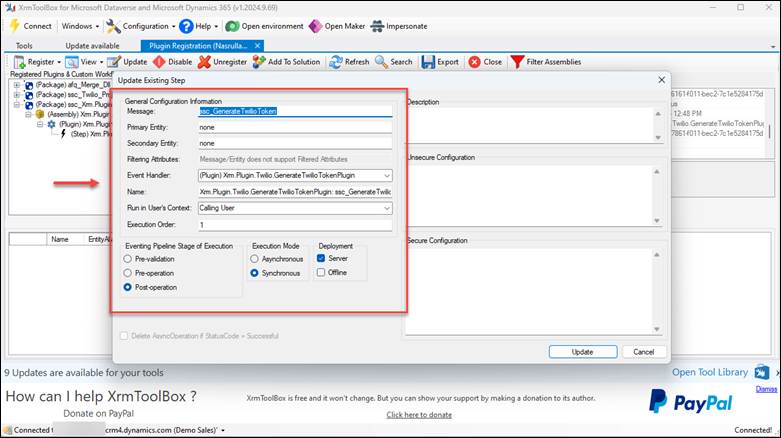The height and width of the screenshot is (438, 781).
Task: Close the Update Existing Step dialog
Action: point(661,80)
